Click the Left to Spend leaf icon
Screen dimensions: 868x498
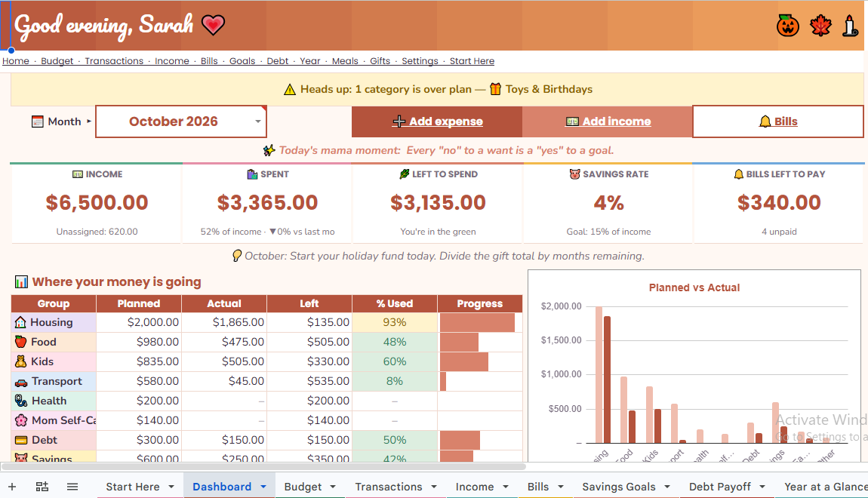(x=405, y=174)
